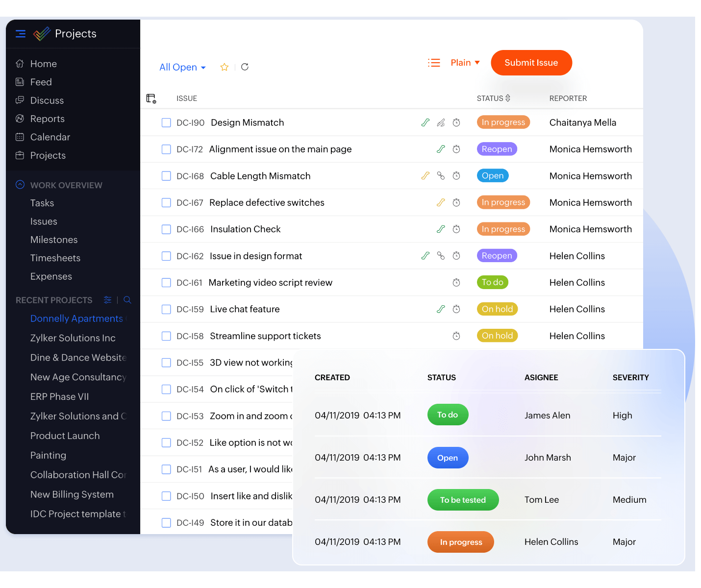The image size is (701, 588).
Task: Open the filter icon next to Recent Projects
Action: click(107, 300)
